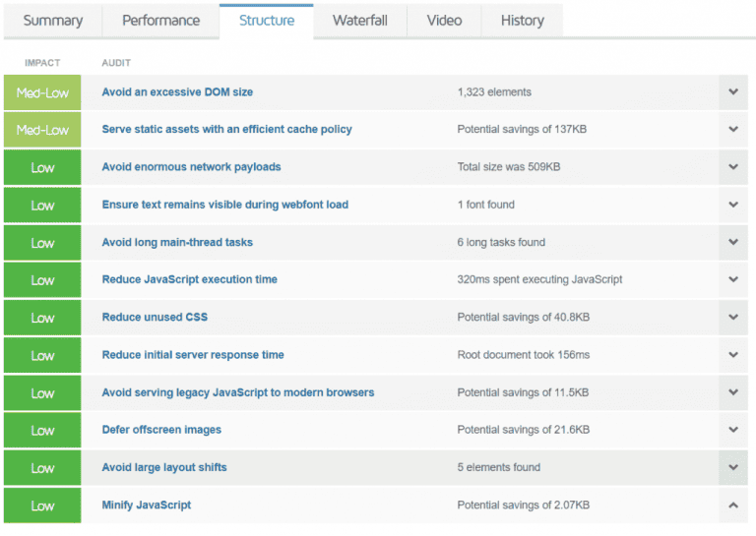This screenshot has height=536, width=756.
Task: Click the Low badge beside Minify JavaScript
Action: point(42,506)
